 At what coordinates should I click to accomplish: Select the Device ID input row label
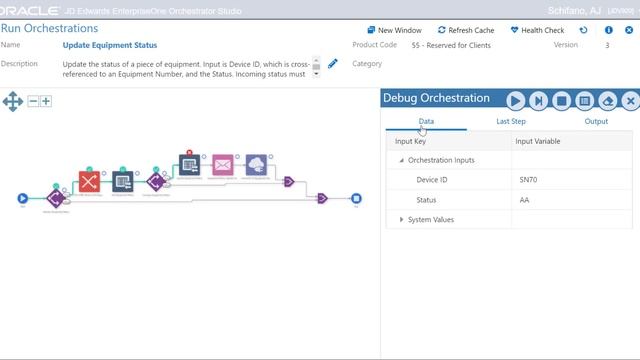(x=432, y=180)
